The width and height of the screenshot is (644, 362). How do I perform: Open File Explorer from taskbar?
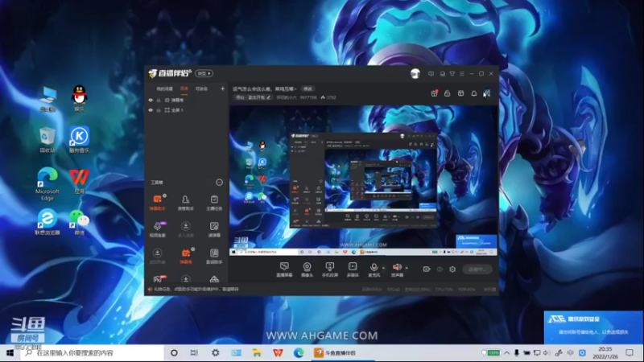tap(257, 352)
